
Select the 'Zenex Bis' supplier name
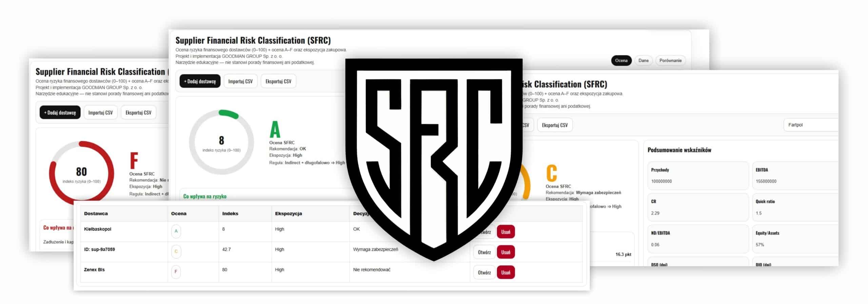pyautogui.click(x=94, y=270)
